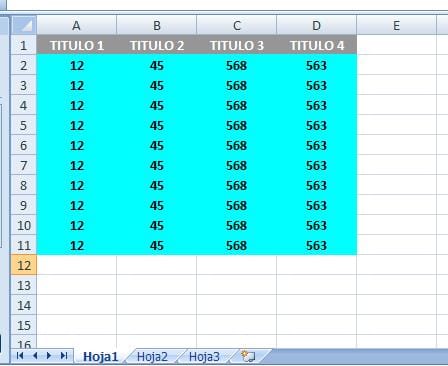Select row 1 header
Screen dimensions: 448x366
pyautogui.click(x=24, y=45)
